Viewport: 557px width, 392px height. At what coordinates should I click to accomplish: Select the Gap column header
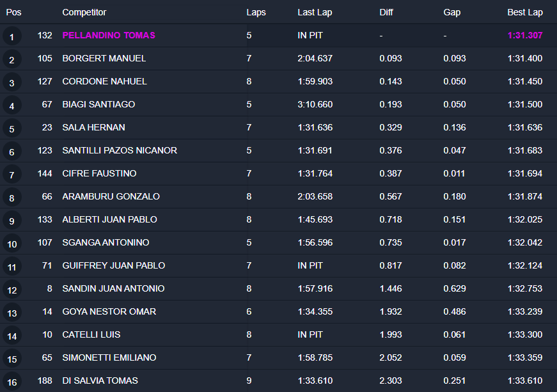(451, 12)
